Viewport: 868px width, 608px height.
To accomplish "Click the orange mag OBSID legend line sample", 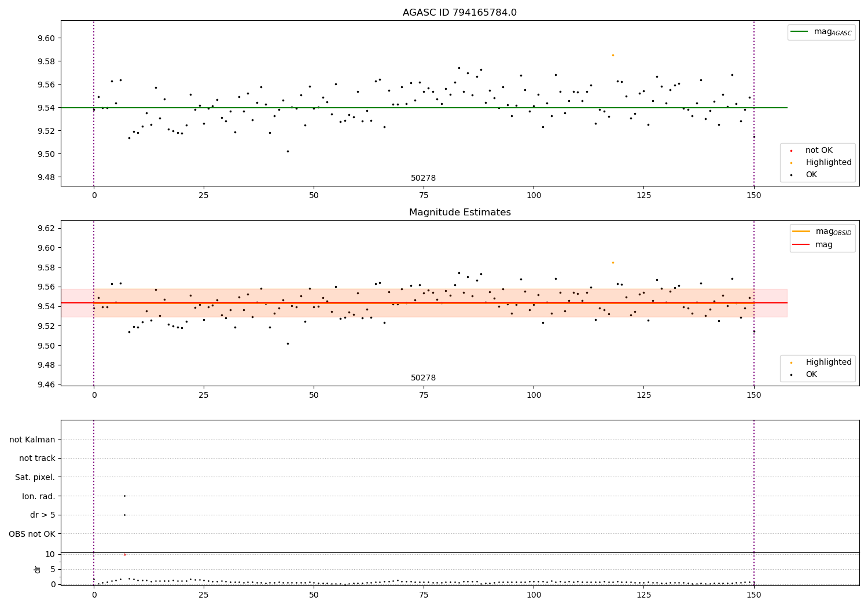I will [x=801, y=231].
